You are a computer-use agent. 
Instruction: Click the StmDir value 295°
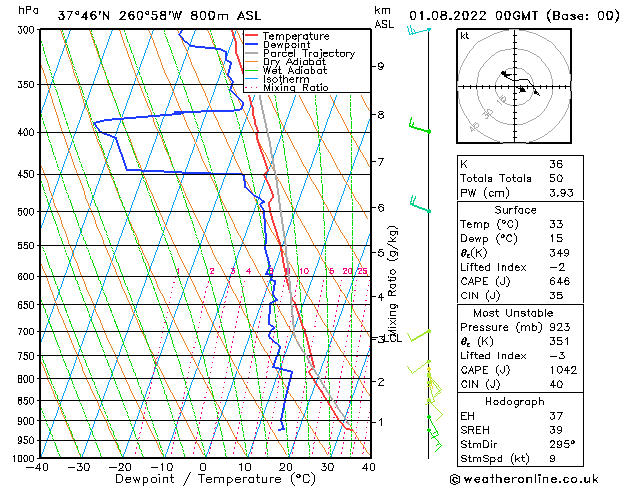pos(562,444)
